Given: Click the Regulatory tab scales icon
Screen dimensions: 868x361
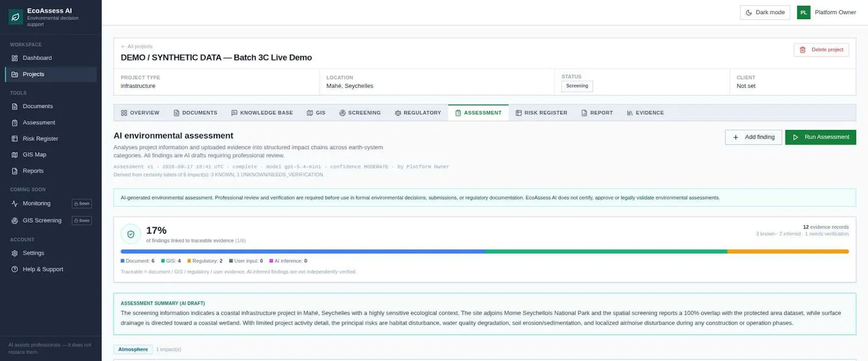Looking at the screenshot, I should pos(398,113).
